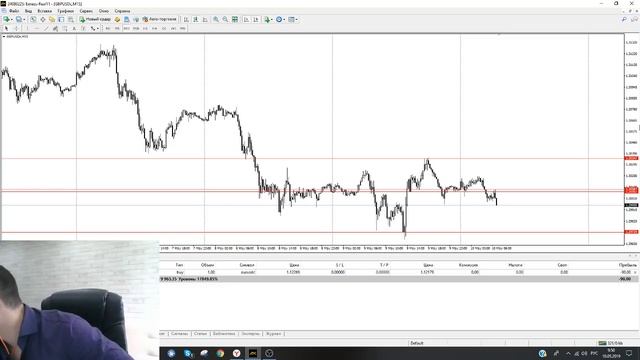Sort orders by Символ column
The width and height of the screenshot is (640, 360).
[x=247, y=265]
